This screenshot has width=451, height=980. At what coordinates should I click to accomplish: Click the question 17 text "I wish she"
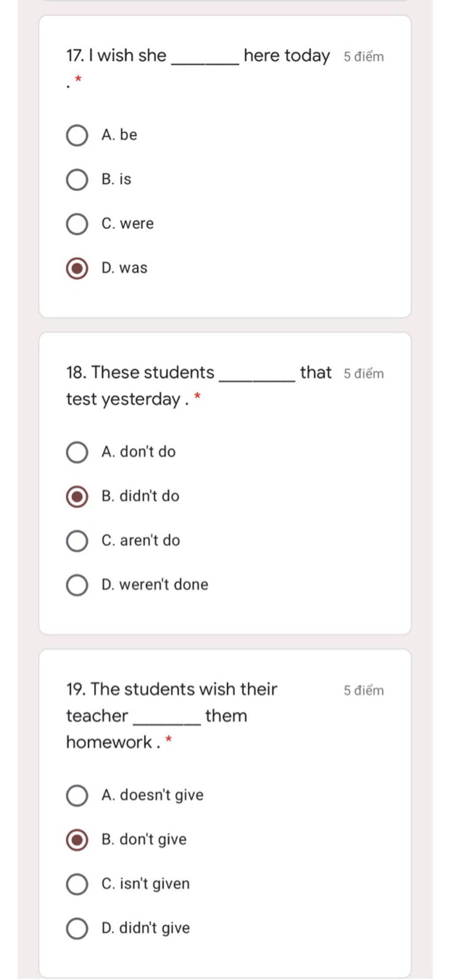pyautogui.click(x=117, y=56)
